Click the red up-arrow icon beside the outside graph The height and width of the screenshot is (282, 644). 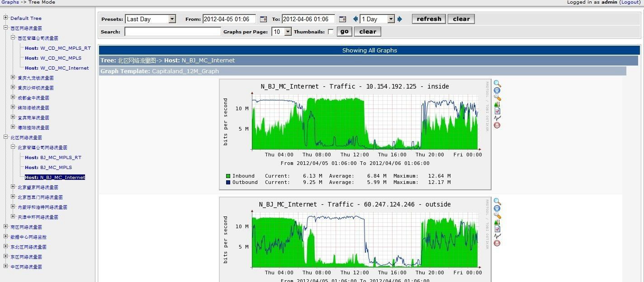(497, 243)
